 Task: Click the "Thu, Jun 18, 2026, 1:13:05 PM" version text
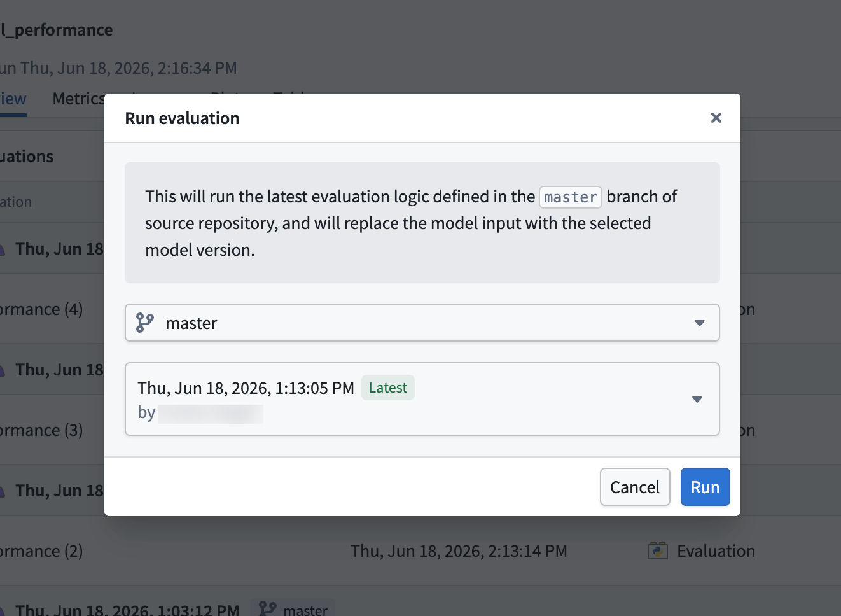tap(246, 388)
